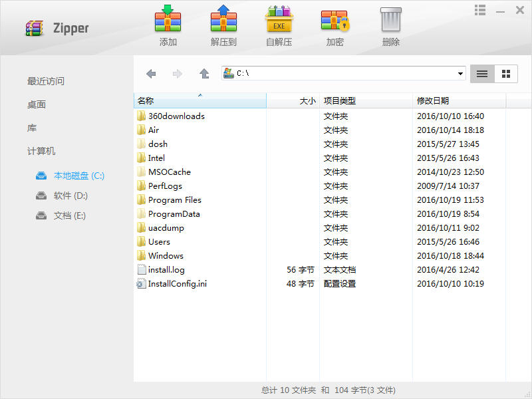Click the install.log text file icon
The image size is (532, 399).
point(142,269)
